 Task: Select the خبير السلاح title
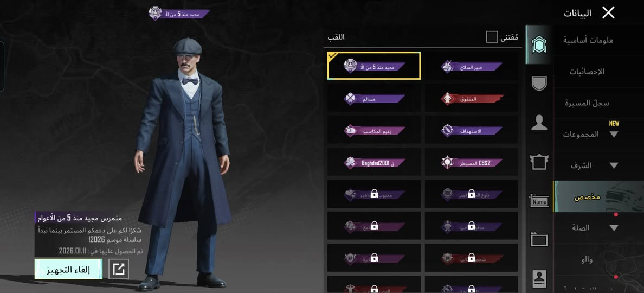[472, 67]
